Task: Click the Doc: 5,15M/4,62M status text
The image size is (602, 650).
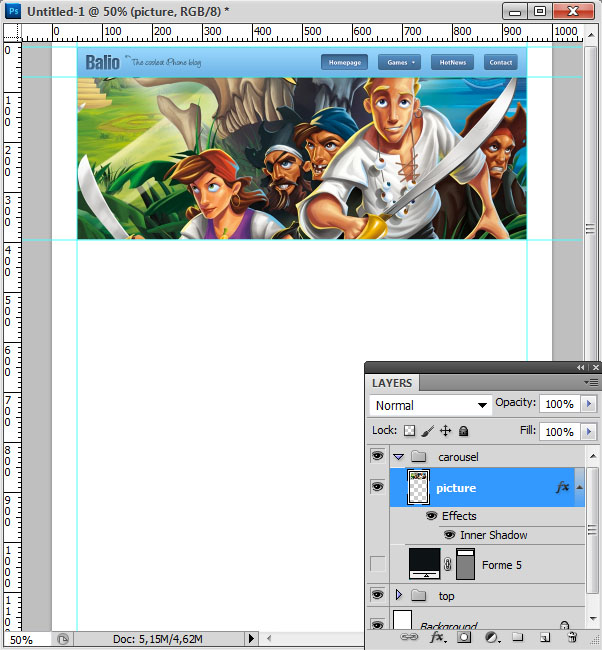Action: 158,639
